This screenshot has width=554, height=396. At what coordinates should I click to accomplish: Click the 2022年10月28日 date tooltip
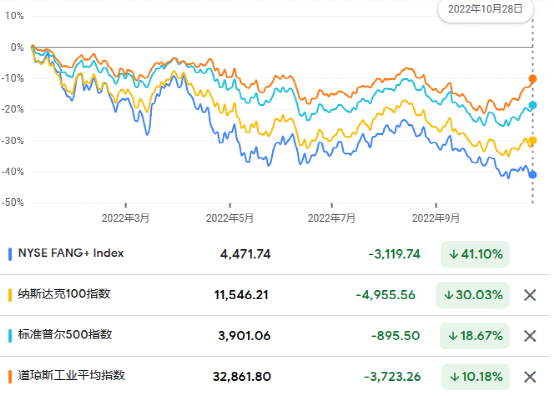485,9
